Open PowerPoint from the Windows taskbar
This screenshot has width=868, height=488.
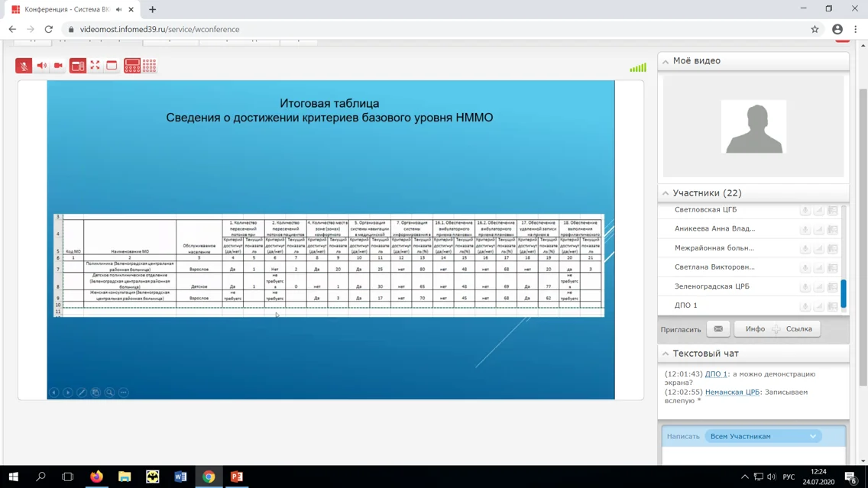click(237, 477)
